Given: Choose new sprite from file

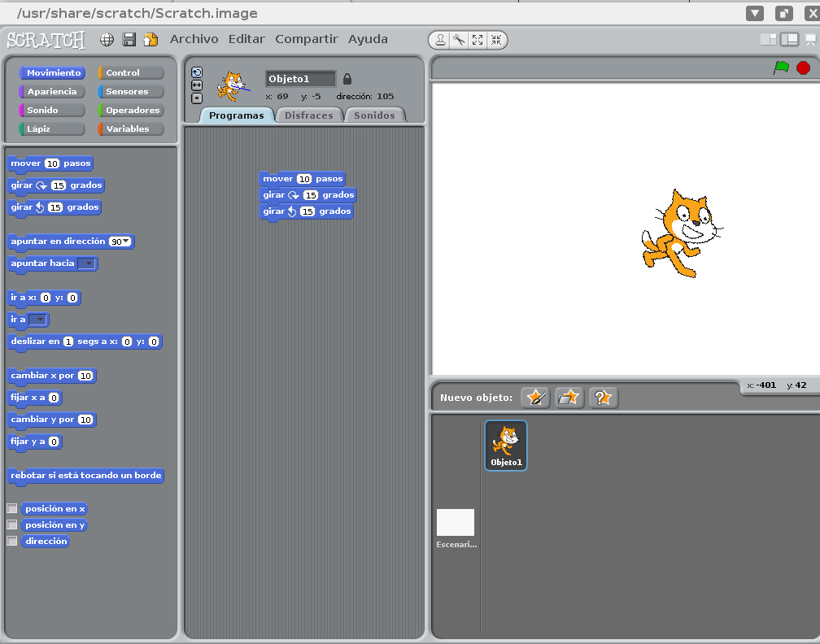Looking at the screenshot, I should [x=569, y=398].
